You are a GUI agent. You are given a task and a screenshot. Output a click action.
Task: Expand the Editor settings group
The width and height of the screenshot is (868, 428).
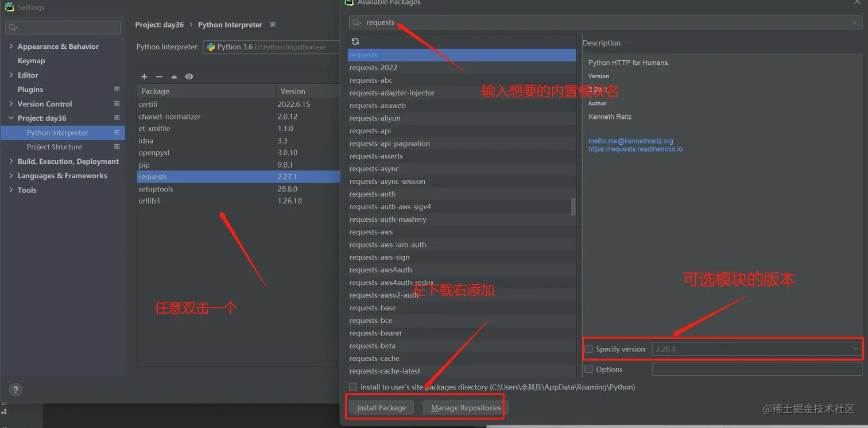coord(11,75)
